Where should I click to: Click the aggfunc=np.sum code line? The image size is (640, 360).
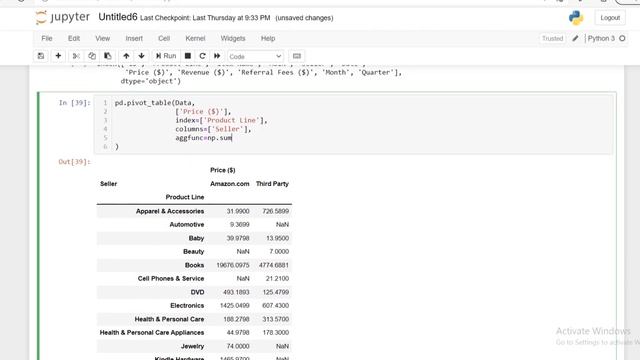(x=204, y=138)
